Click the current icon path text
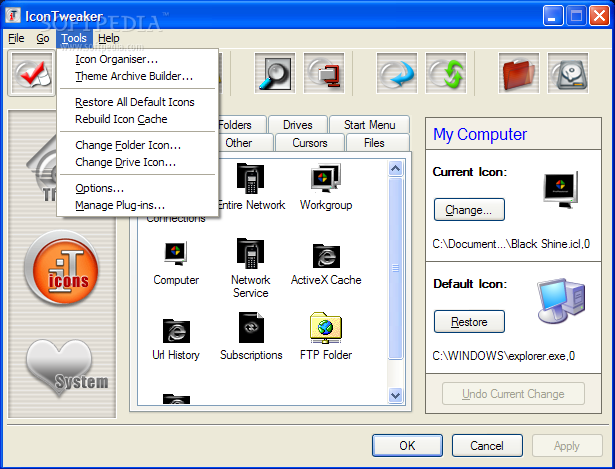This screenshot has height=469, width=615. click(x=511, y=244)
